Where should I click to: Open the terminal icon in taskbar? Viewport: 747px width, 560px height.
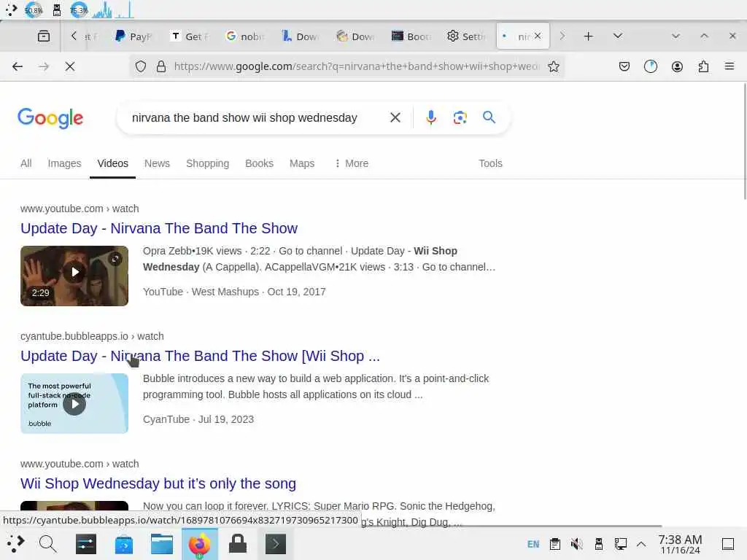click(x=275, y=544)
